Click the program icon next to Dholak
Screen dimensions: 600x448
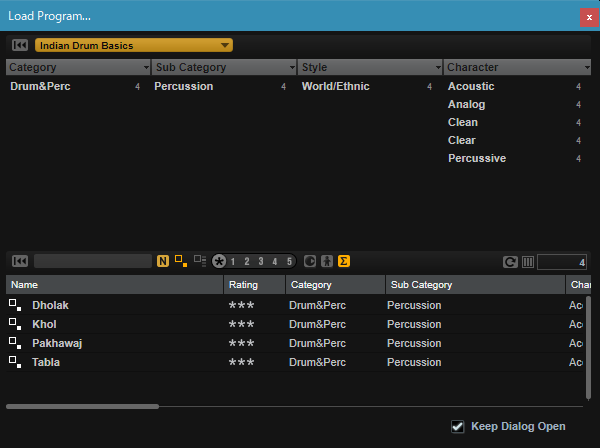point(15,305)
